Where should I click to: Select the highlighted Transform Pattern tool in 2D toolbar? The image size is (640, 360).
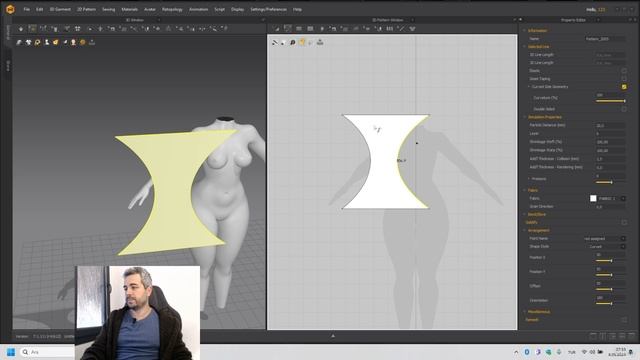(x=288, y=29)
